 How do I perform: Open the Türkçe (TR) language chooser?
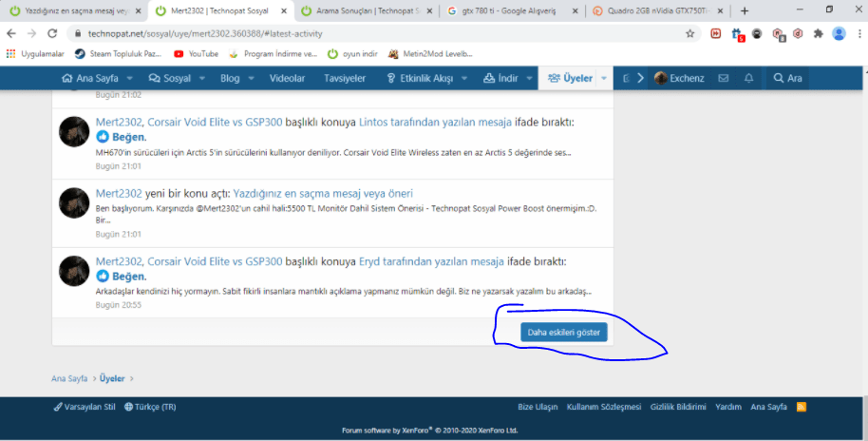[150, 407]
